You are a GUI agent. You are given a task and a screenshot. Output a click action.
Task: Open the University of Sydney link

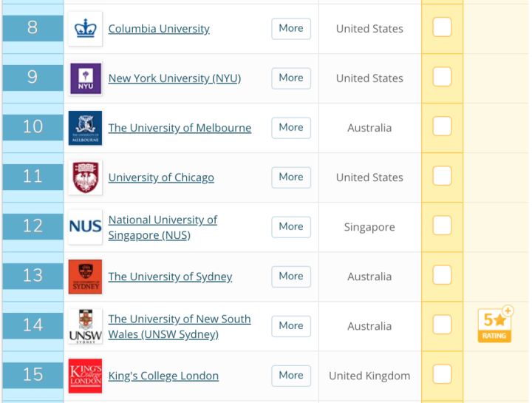(x=171, y=277)
